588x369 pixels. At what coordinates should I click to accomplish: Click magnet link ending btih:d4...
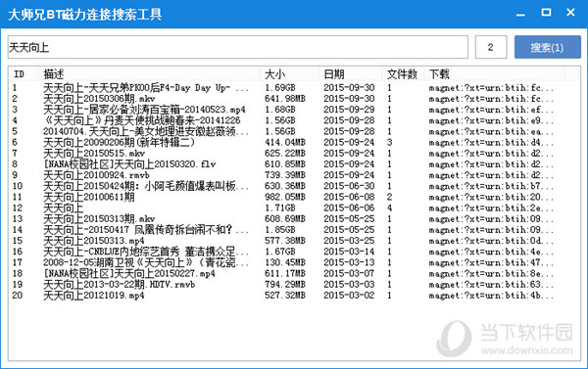point(491,142)
